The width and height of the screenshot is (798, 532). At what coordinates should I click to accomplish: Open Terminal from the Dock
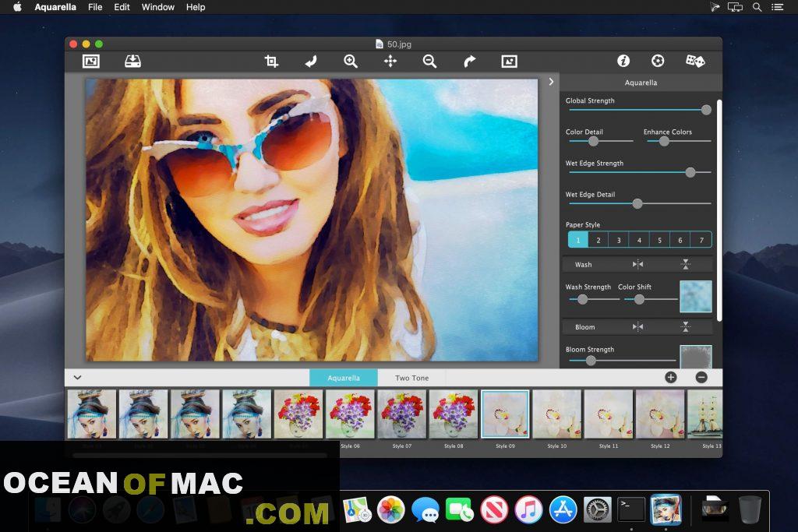click(631, 509)
